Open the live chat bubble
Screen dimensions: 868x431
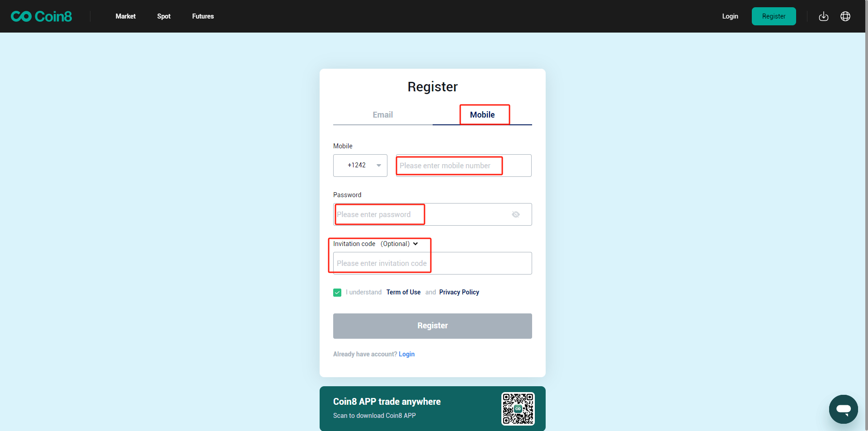point(843,409)
